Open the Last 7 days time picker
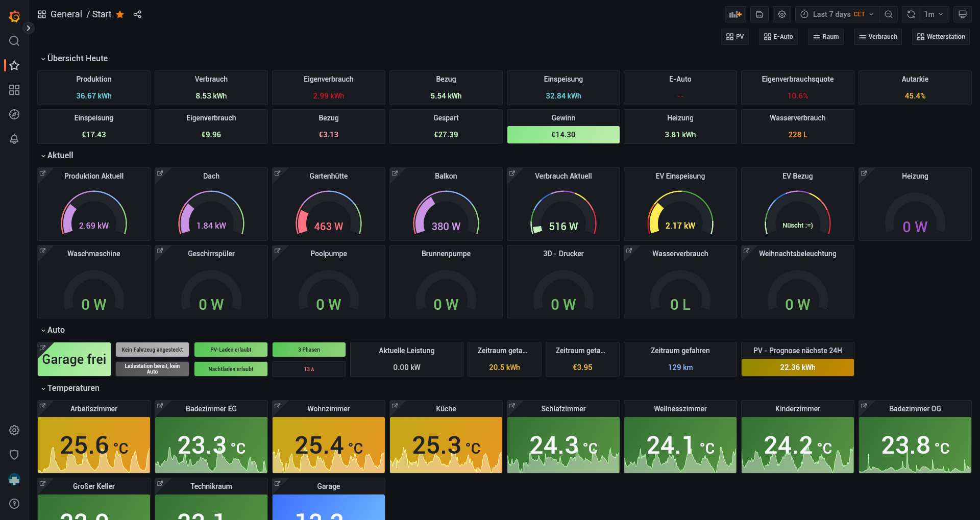Screen dimensions: 980x520 [x=837, y=14]
